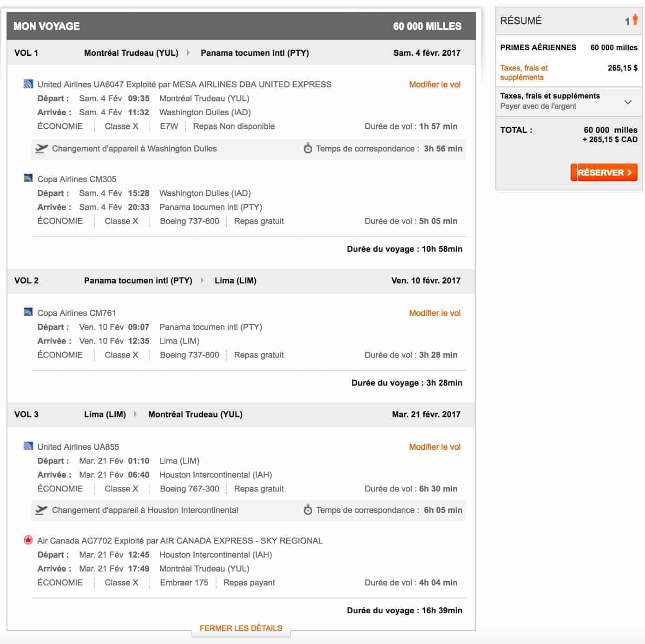
Task: Click the plane icon for Houston Intercontinental change
Action: pyautogui.click(x=41, y=510)
